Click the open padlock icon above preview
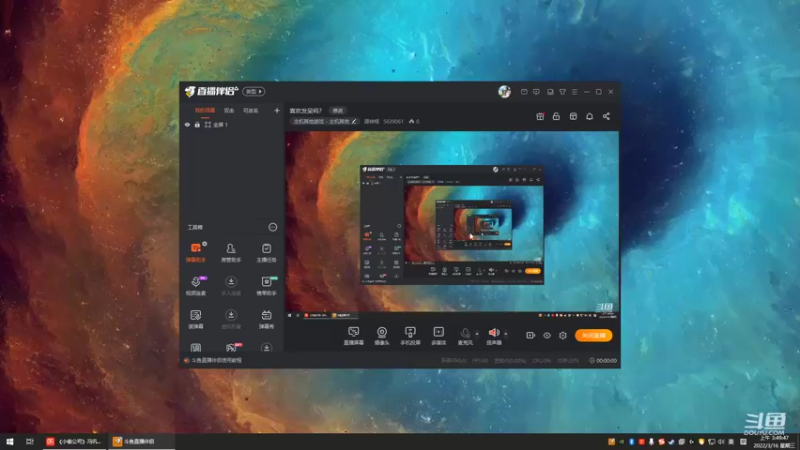This screenshot has height=450, width=800. tap(556, 116)
